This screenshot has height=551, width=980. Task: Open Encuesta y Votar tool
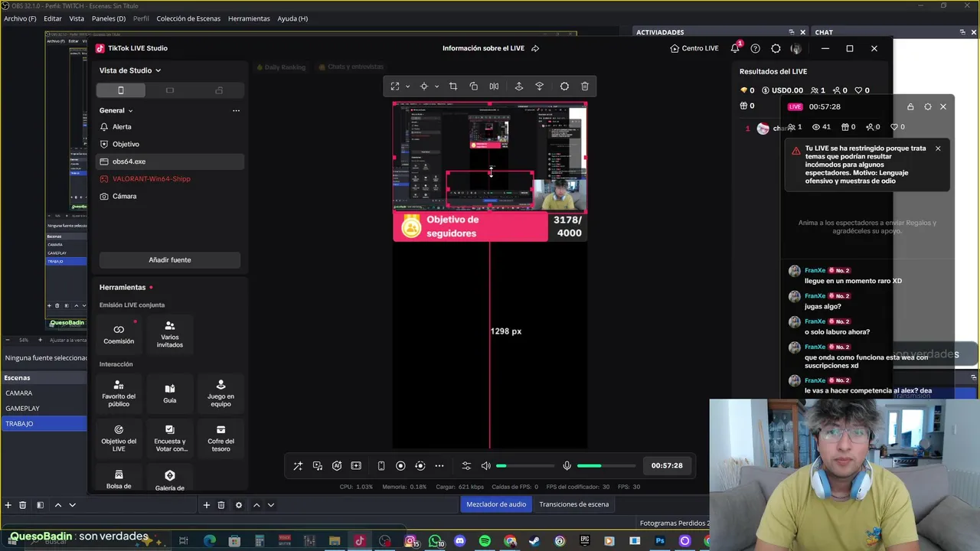[x=170, y=439]
